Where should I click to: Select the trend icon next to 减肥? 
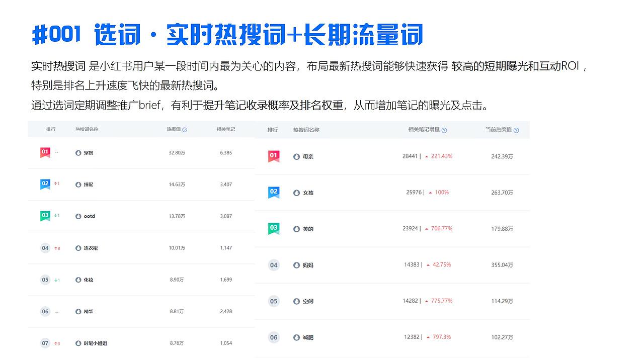click(296, 337)
